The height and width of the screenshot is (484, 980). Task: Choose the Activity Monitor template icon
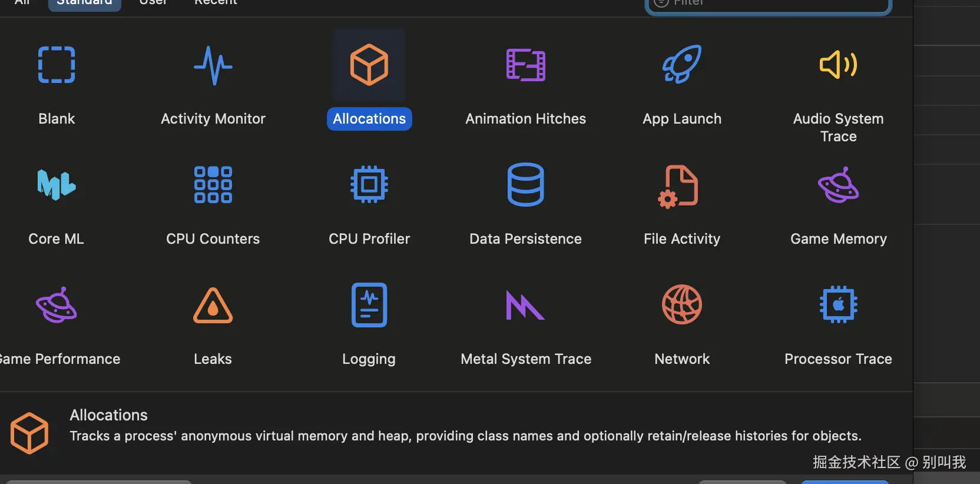tap(213, 65)
